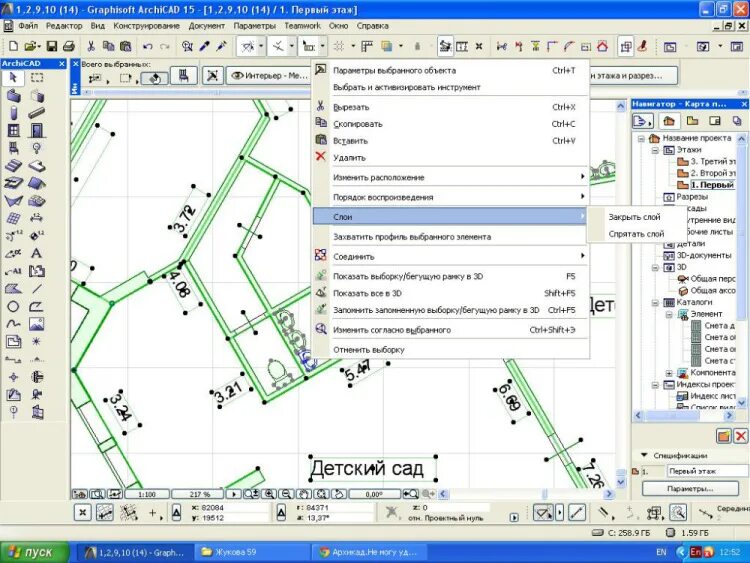Select the Lamp tool
The width and height of the screenshot is (750, 563).
36,148
